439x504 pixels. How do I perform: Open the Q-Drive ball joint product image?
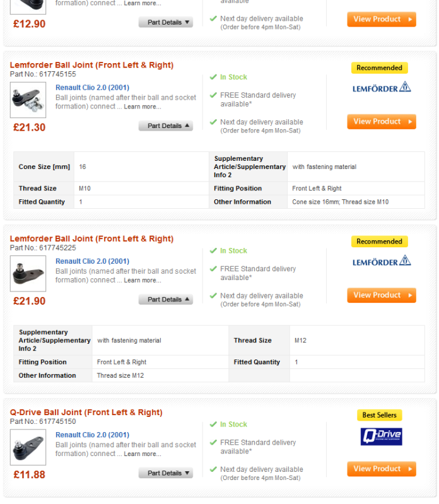28,447
